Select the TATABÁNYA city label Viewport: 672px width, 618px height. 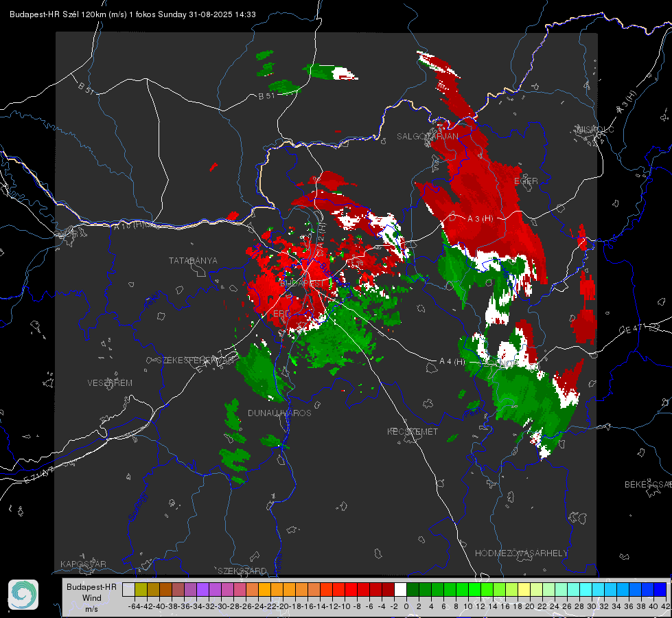point(193,260)
